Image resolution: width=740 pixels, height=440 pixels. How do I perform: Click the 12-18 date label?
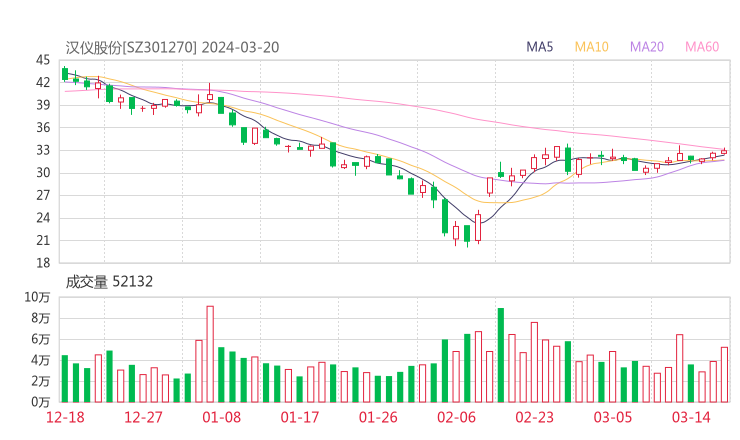click(x=65, y=417)
